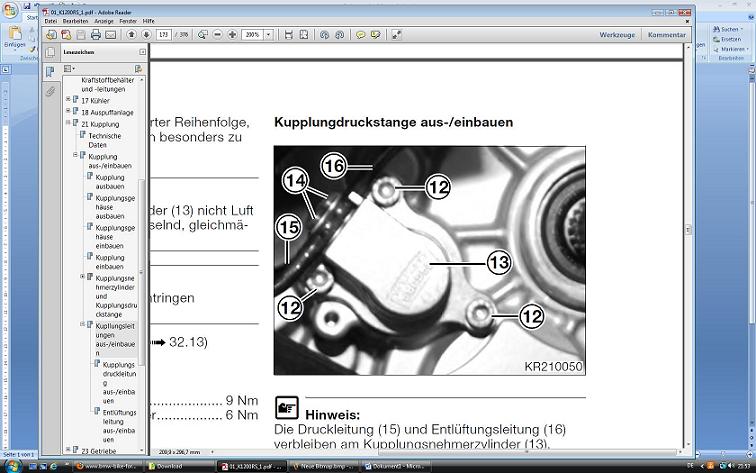Viewport: 756px width, 473px height.
Task: Open attachments paperclip panel icon
Action: [50, 92]
